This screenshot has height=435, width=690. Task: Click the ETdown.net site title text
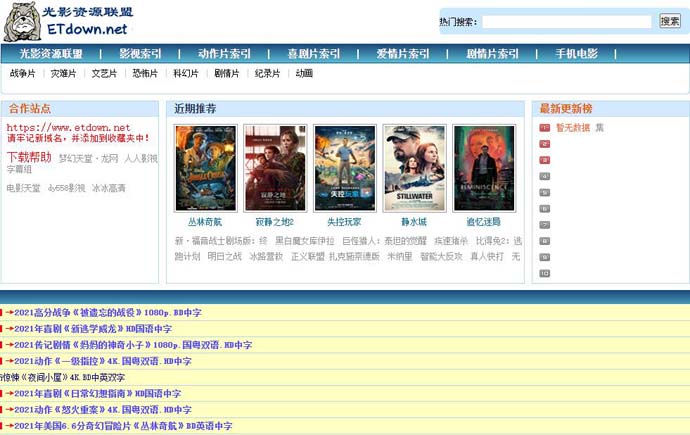click(x=87, y=29)
